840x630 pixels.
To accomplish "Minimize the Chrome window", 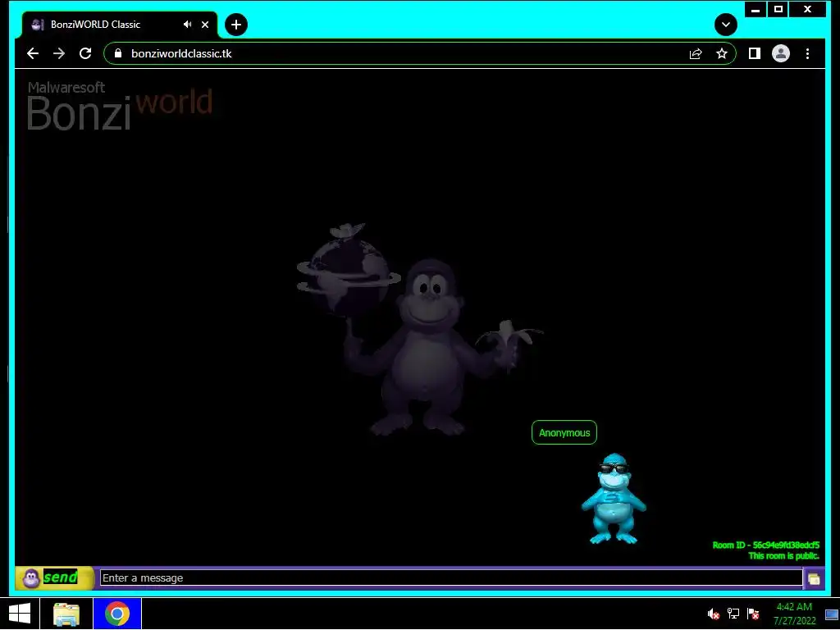I will pos(756,9).
